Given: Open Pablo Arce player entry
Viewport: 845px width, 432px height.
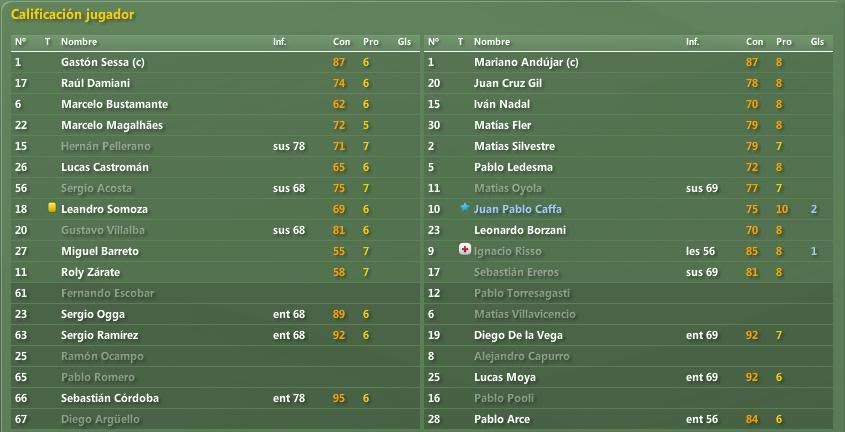Looking at the screenshot, I should [502, 419].
